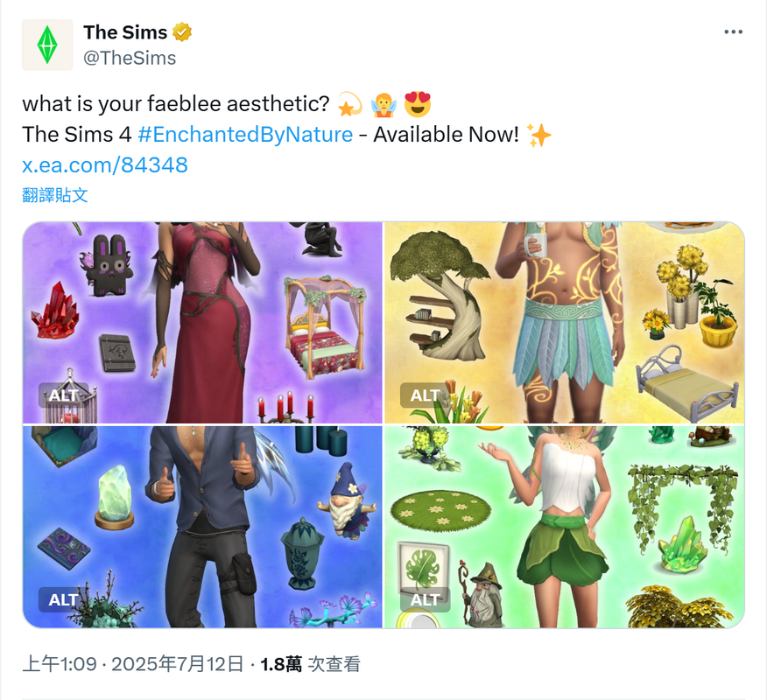Click The Sims display name
Viewport: 767px width, 700px height.
coord(125,32)
